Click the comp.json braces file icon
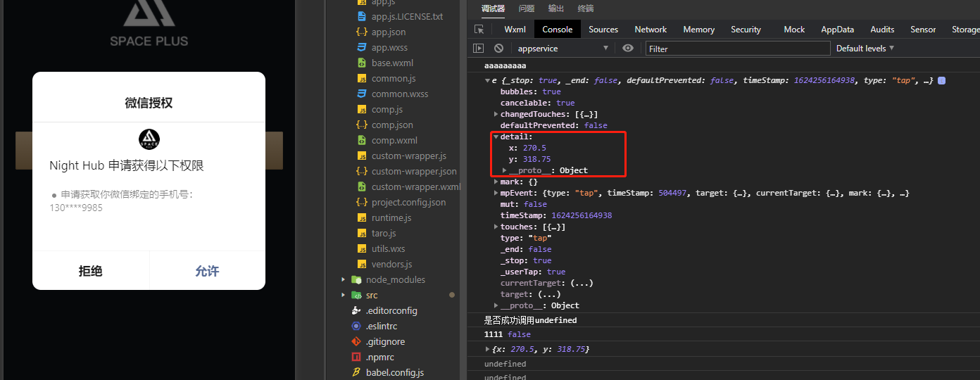Screen dimensions: 980x380 pos(361,125)
